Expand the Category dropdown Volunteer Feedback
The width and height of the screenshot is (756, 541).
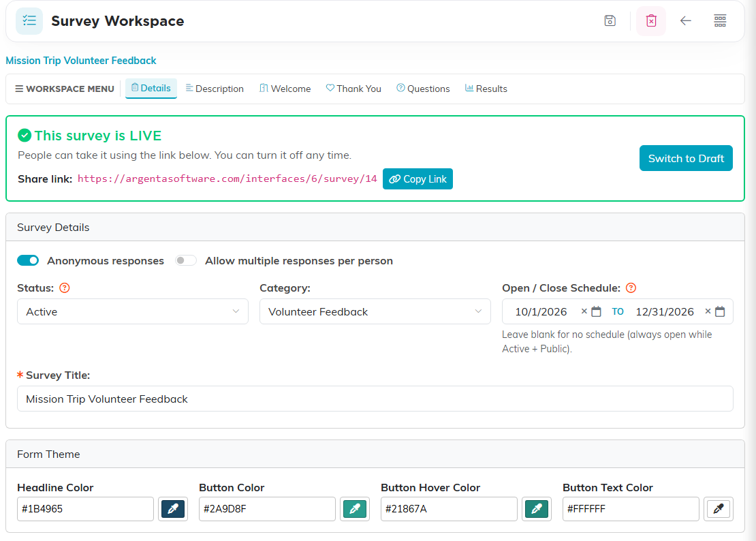[375, 311]
